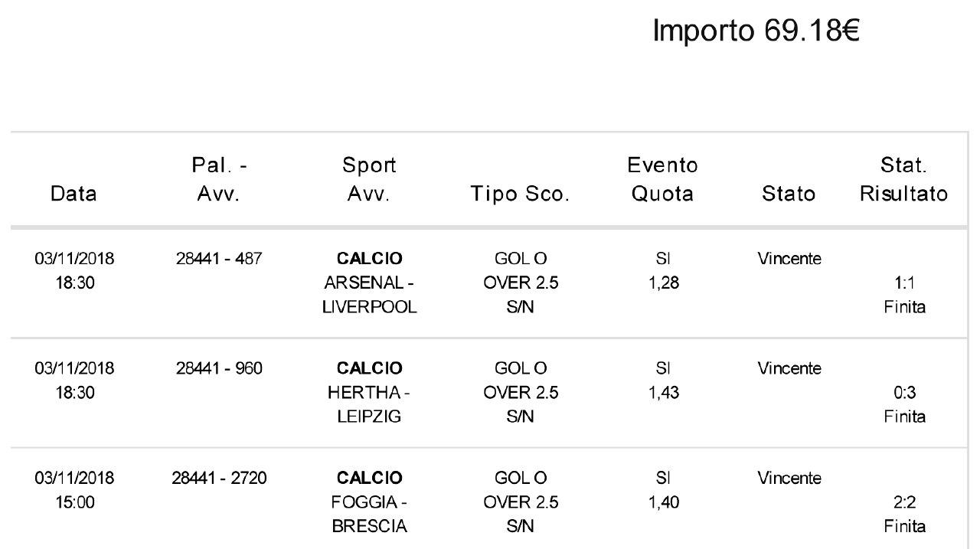
Task: Click the Tipo Sco. column header
Action: [x=521, y=194]
